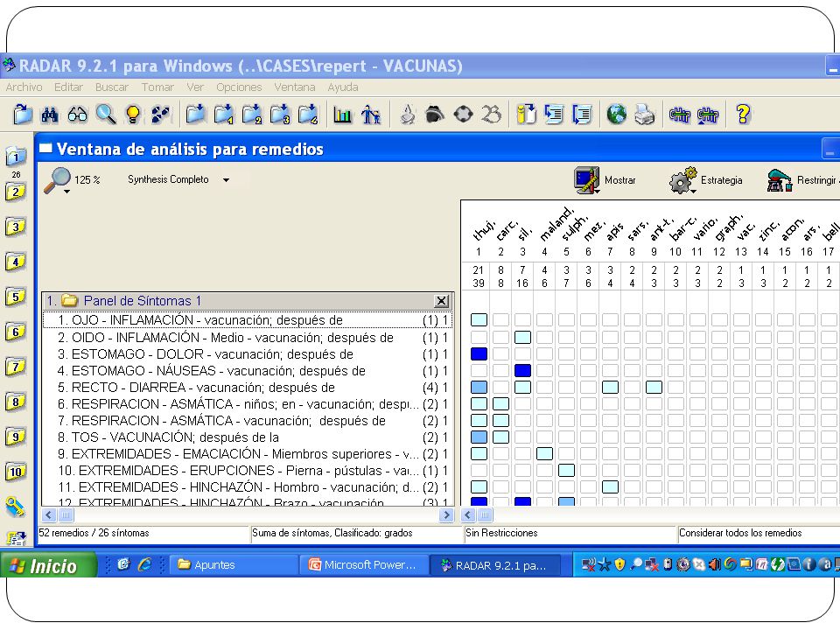The height and width of the screenshot is (630, 840).
Task: Click the open case folder icon beside the binoculars
Action: point(23,114)
